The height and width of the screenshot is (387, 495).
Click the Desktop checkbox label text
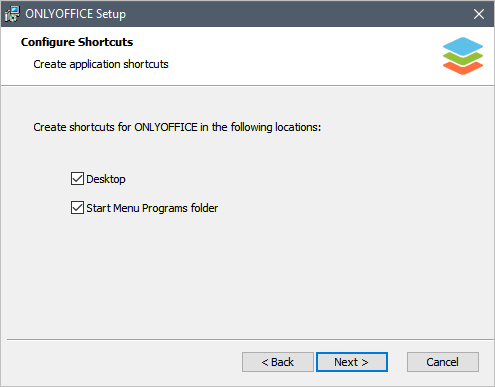106,179
